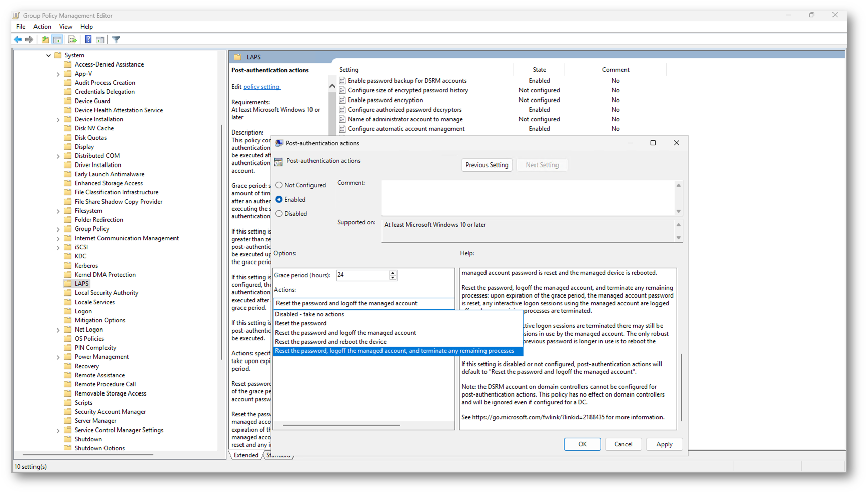Click the Up One Level folder icon
This screenshot has width=868, height=494.
[45, 40]
